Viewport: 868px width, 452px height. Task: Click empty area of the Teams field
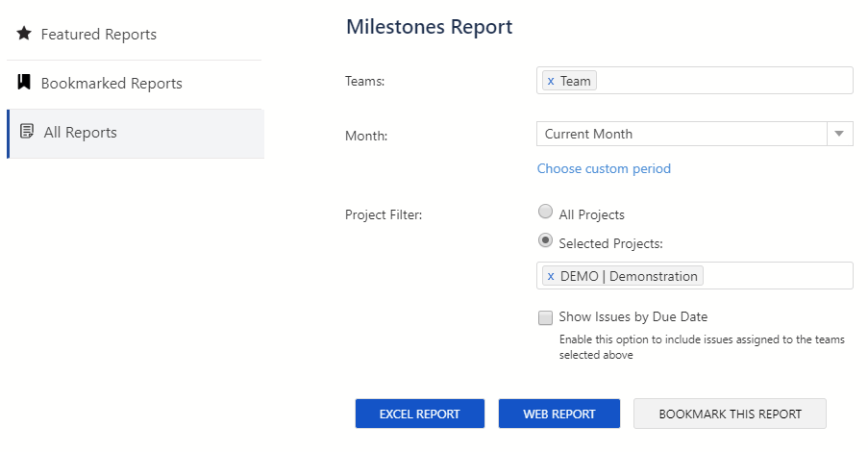point(721,81)
